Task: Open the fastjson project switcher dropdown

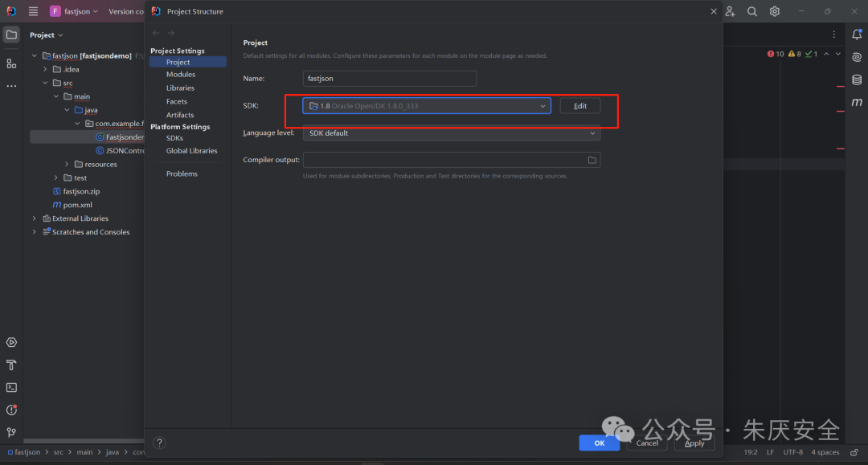Action: [x=74, y=11]
